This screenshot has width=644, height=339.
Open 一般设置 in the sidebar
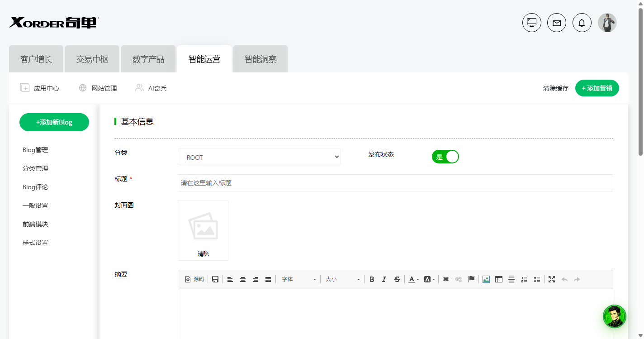tap(35, 205)
